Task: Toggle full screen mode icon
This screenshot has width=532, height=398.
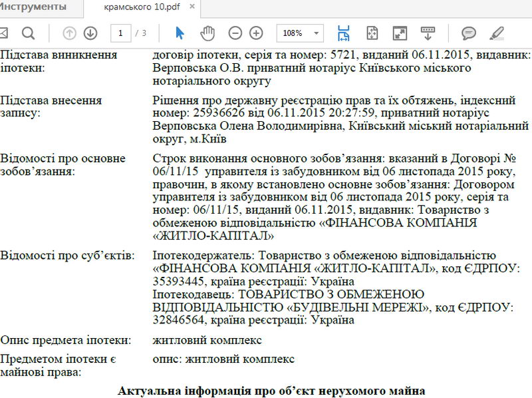Action: point(400,33)
